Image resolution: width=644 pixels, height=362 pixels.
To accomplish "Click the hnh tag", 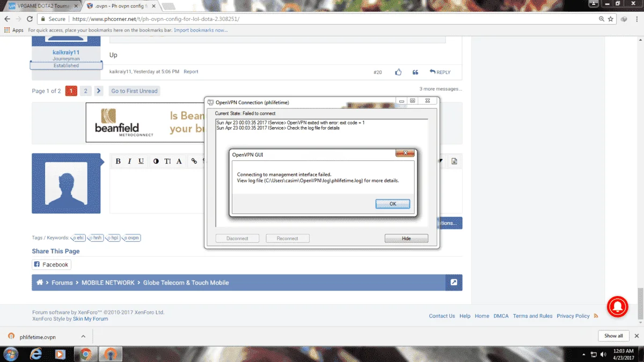I will coord(96,238).
